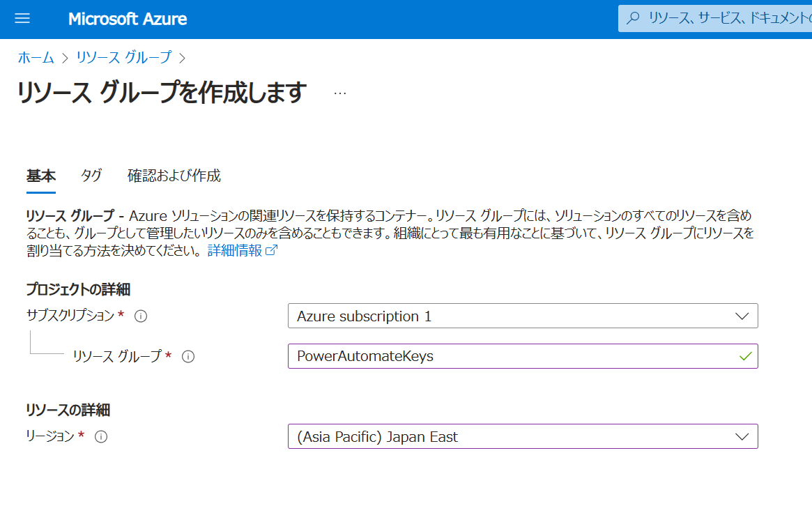The width and height of the screenshot is (812, 522).
Task: Open the 確認および作成 tab
Action: [x=174, y=176]
